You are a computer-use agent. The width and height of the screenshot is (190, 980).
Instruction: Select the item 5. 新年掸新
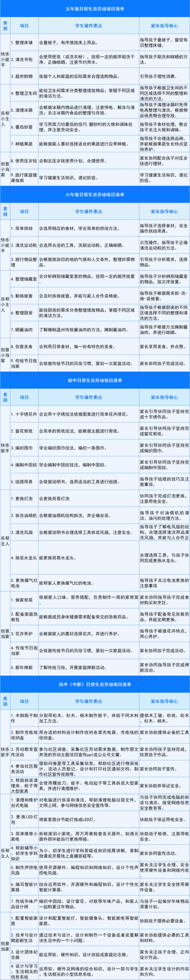point(22,667)
